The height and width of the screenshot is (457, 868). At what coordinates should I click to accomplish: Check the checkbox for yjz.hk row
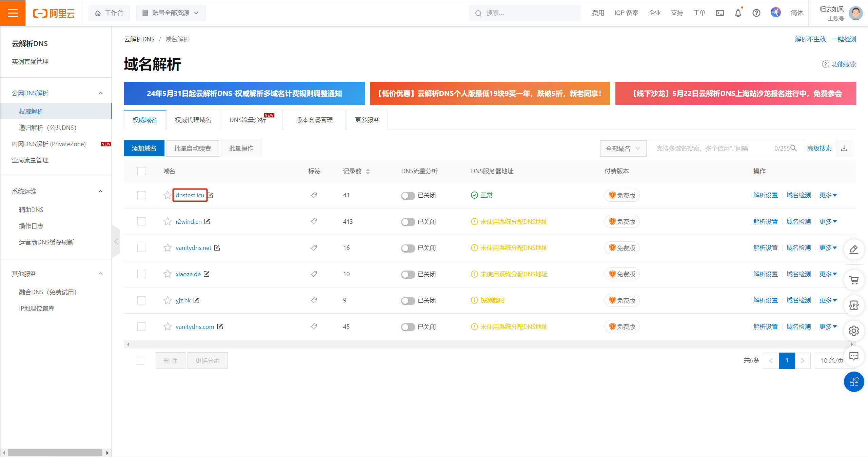[141, 300]
